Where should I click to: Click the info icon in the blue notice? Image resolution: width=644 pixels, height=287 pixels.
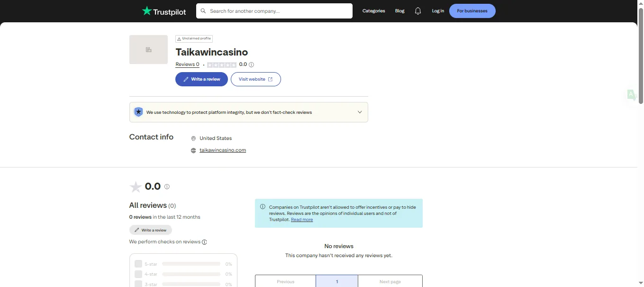tap(263, 207)
